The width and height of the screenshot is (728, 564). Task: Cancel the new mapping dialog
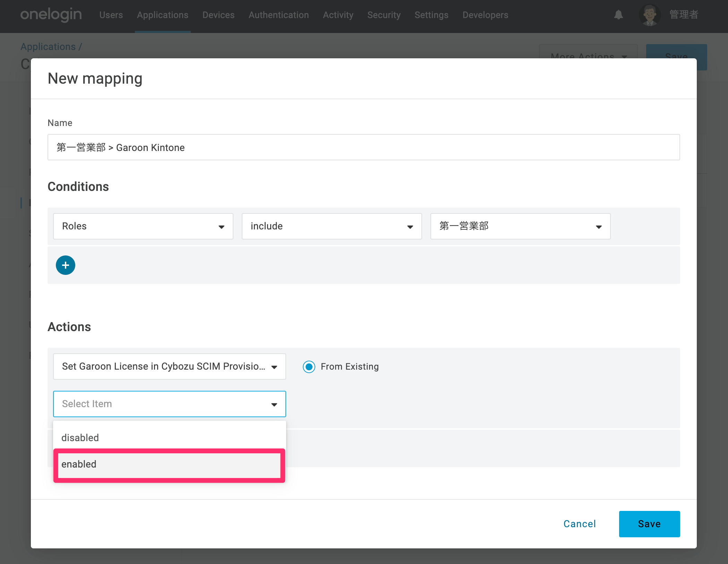coord(580,524)
